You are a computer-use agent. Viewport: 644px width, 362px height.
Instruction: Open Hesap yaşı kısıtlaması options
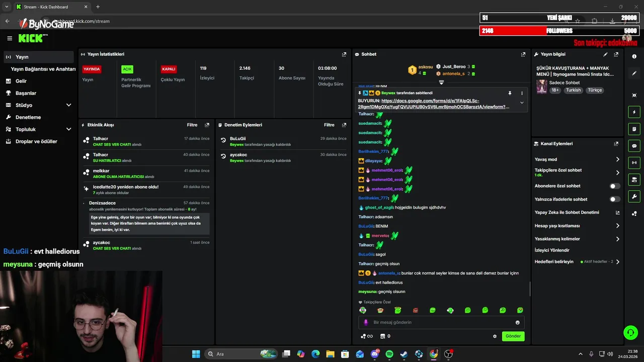618,226
